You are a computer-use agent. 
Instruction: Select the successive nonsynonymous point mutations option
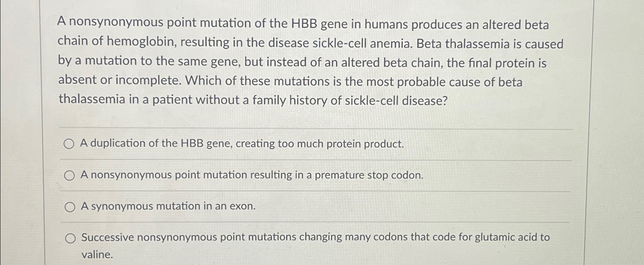(70, 238)
